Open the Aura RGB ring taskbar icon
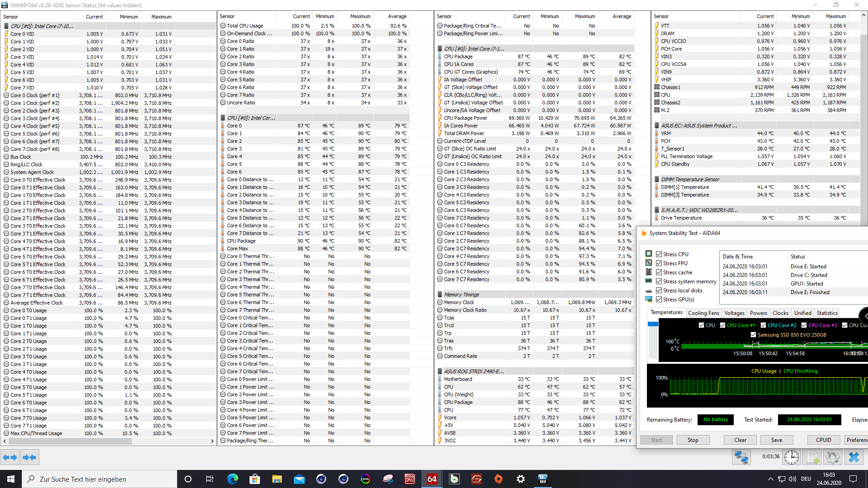The height and width of the screenshot is (488, 868). [x=366, y=479]
